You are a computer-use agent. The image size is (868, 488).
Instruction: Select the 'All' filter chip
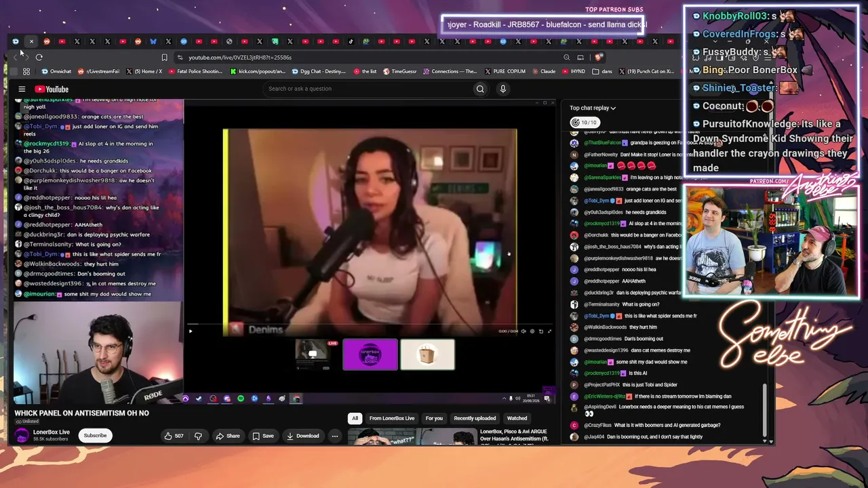355,418
